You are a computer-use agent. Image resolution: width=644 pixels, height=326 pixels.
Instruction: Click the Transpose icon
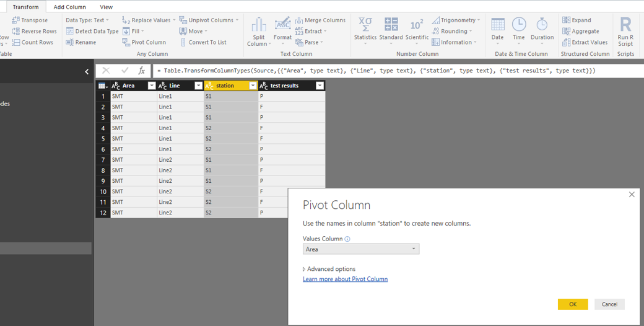click(x=15, y=20)
